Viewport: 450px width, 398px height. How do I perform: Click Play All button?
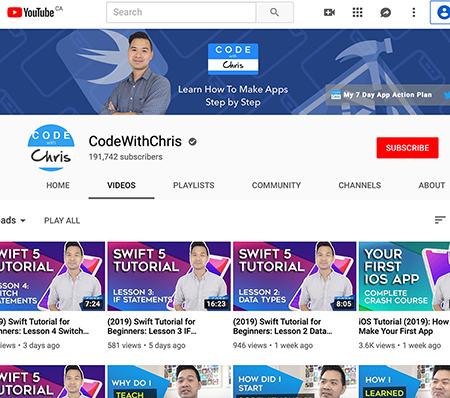[x=62, y=221]
